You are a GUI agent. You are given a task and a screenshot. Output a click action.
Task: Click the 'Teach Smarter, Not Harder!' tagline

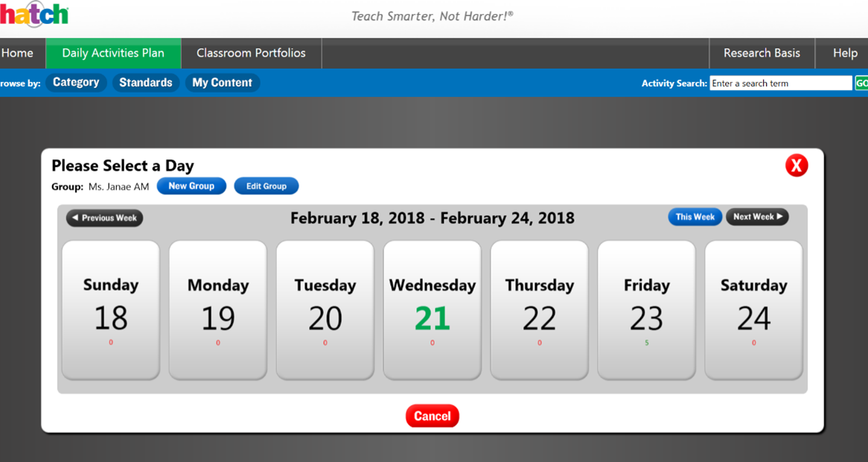tap(433, 16)
